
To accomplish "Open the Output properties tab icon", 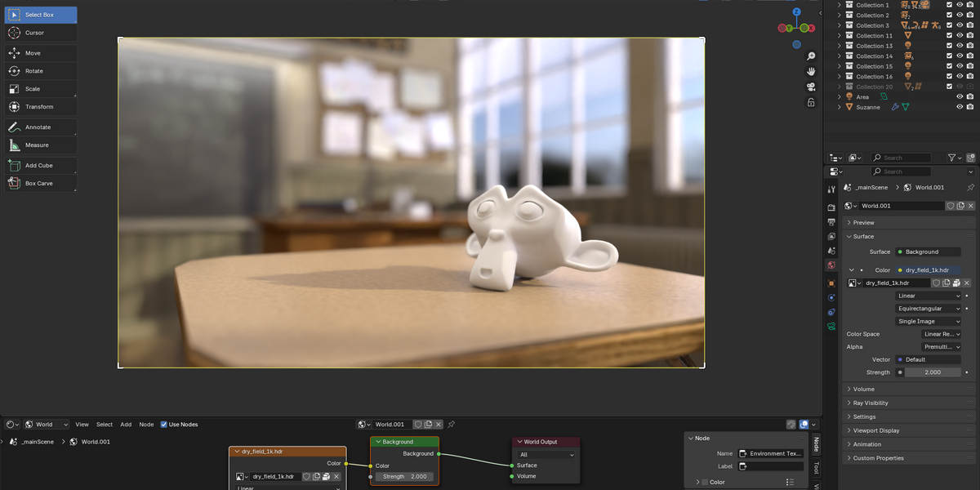I will (x=831, y=222).
